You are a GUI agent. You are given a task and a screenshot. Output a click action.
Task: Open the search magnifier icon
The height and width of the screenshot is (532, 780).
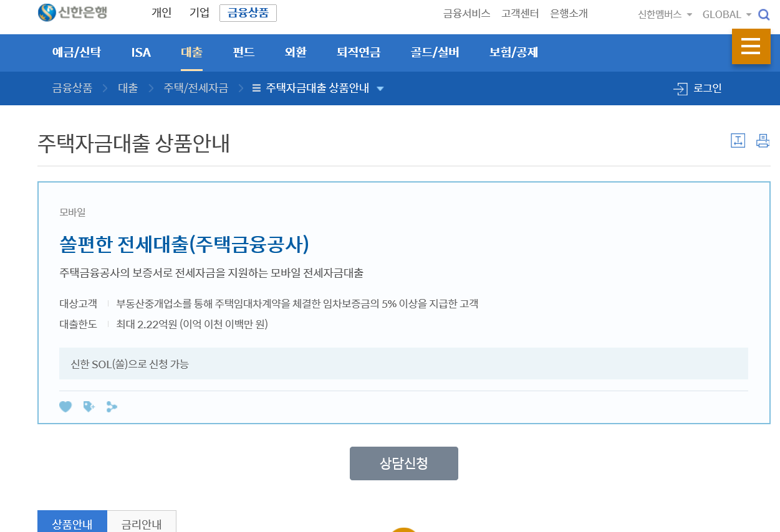click(x=764, y=14)
